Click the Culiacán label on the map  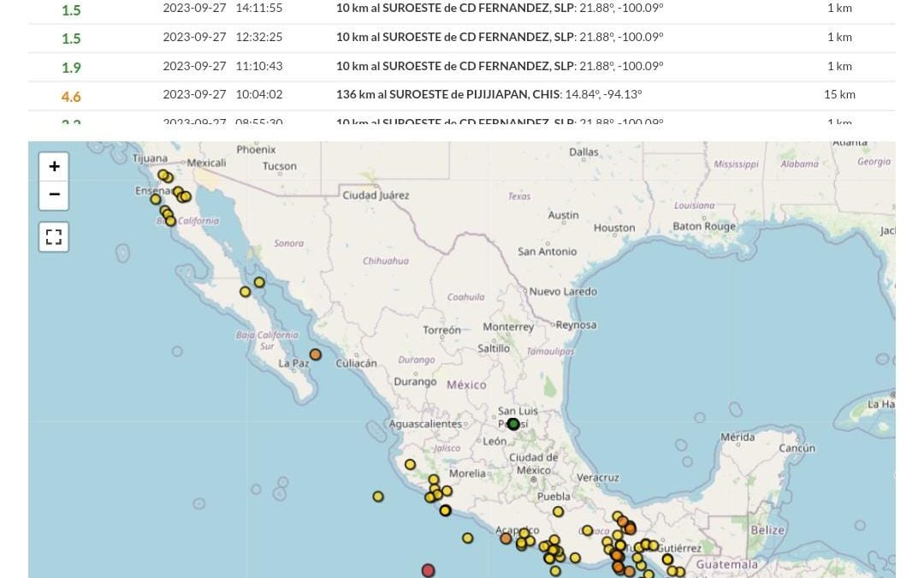coord(356,363)
